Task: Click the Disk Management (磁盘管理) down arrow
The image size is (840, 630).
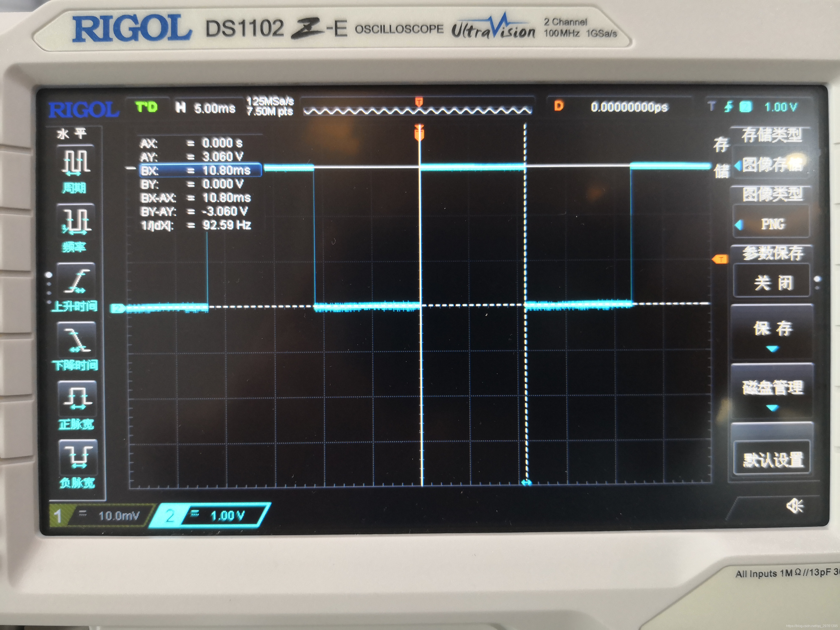Action: (x=772, y=408)
